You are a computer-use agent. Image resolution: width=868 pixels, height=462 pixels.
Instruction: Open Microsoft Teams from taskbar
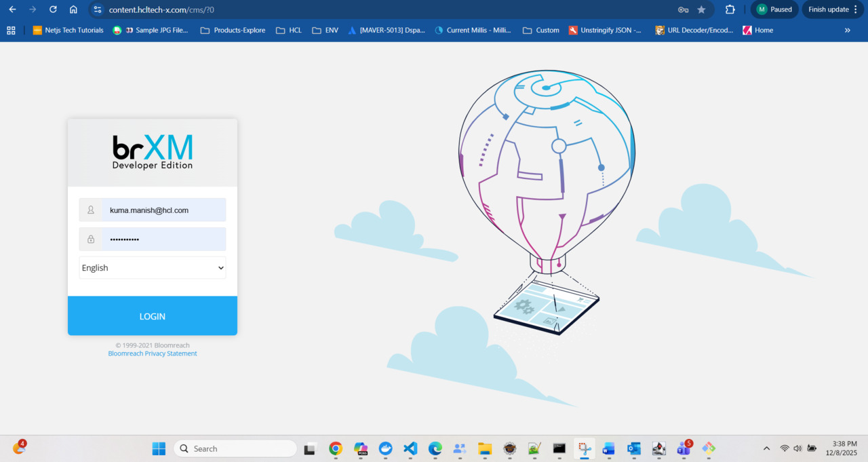click(684, 448)
